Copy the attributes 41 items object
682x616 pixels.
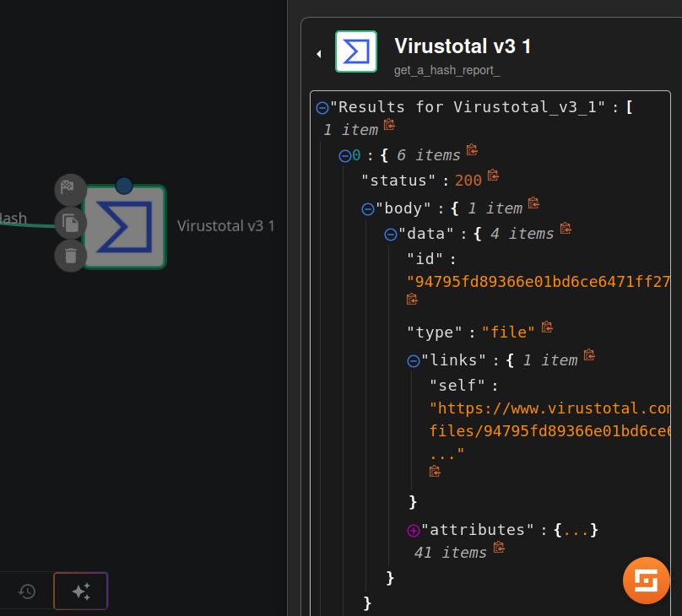pos(499,548)
